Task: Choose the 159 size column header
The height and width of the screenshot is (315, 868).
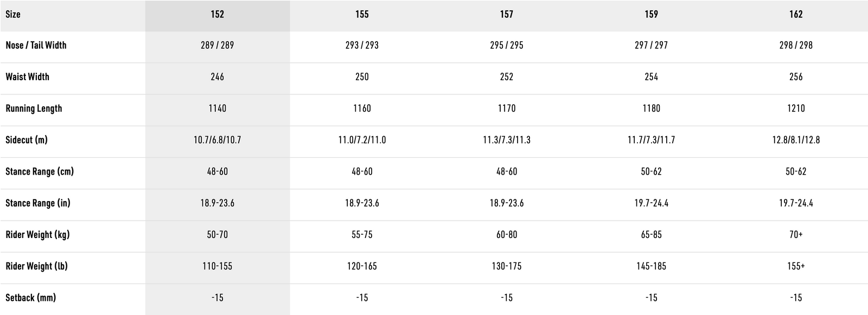Action: pyautogui.click(x=651, y=15)
